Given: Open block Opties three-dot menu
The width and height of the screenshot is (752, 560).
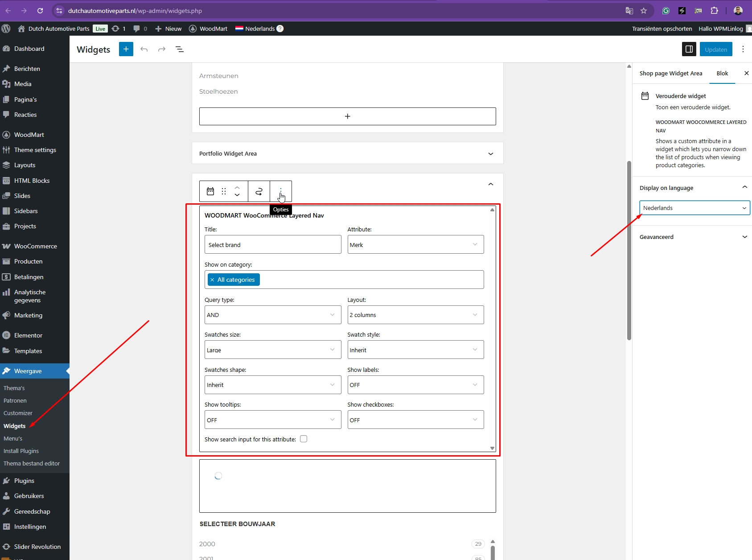Looking at the screenshot, I should (x=281, y=191).
